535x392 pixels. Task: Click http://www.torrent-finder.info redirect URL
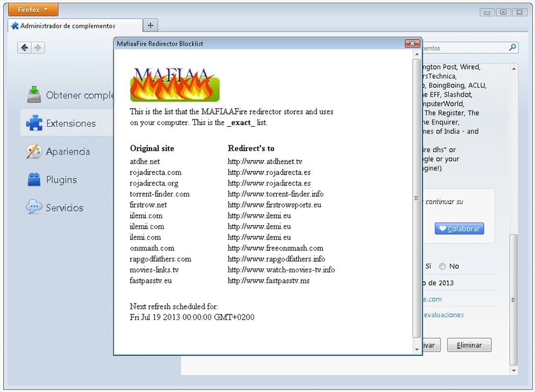click(275, 194)
